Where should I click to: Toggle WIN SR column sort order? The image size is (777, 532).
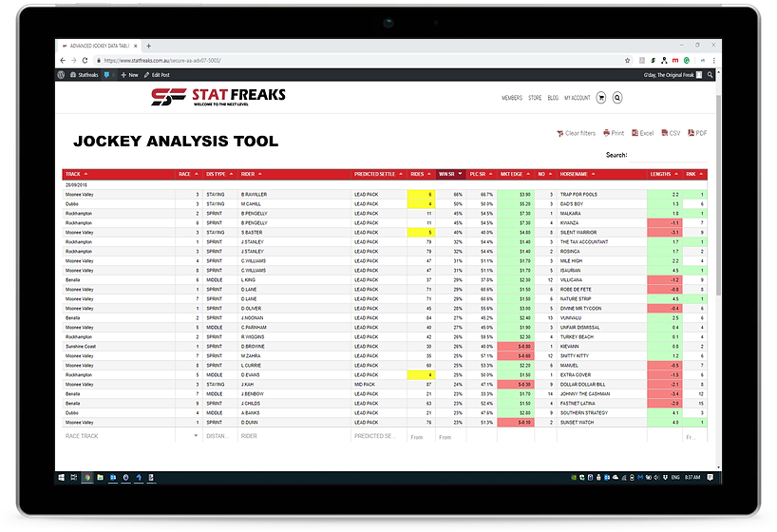point(450,174)
